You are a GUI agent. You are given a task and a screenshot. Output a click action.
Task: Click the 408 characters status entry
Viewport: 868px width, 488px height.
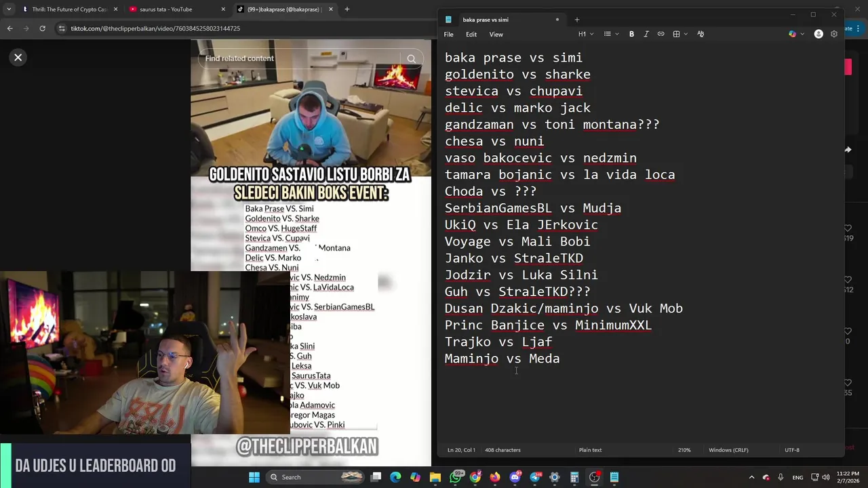(502, 450)
